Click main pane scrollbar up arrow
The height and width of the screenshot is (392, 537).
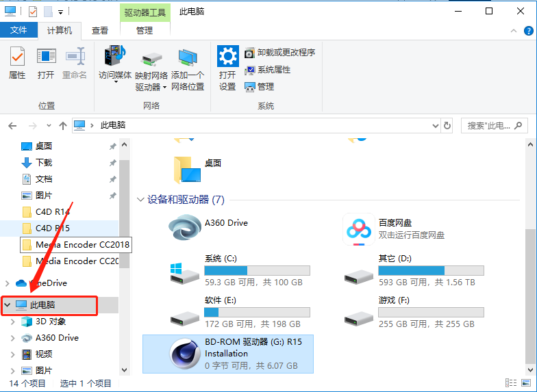pyautogui.click(x=530, y=145)
